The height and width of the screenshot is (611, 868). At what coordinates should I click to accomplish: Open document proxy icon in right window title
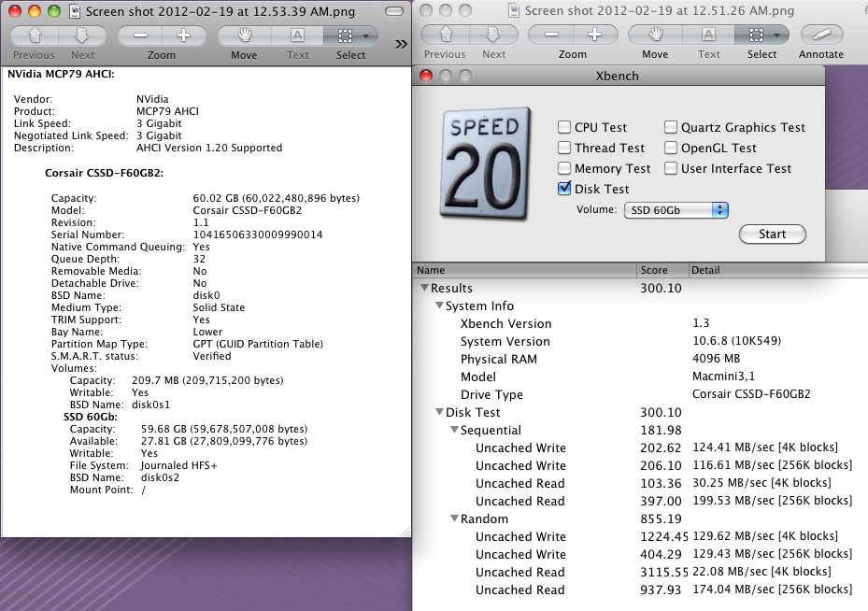point(514,10)
